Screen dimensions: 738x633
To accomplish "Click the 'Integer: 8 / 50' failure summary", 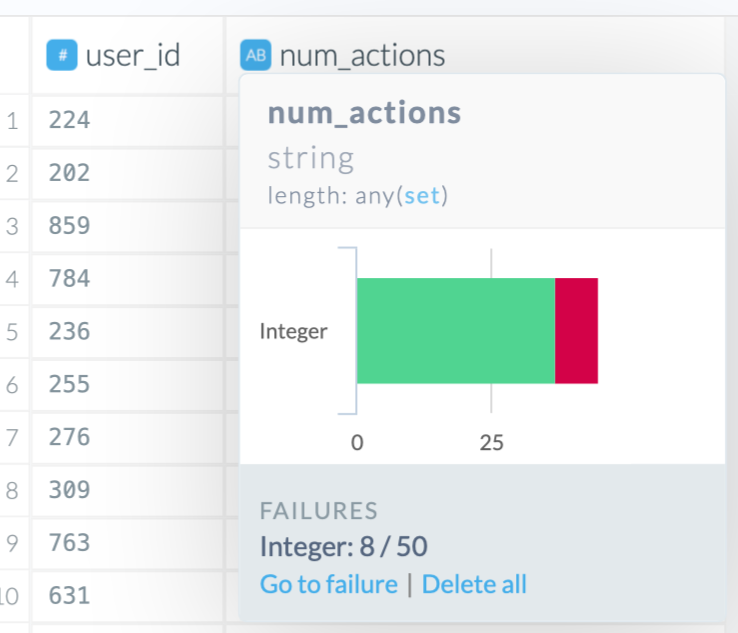I will pyautogui.click(x=343, y=547).
